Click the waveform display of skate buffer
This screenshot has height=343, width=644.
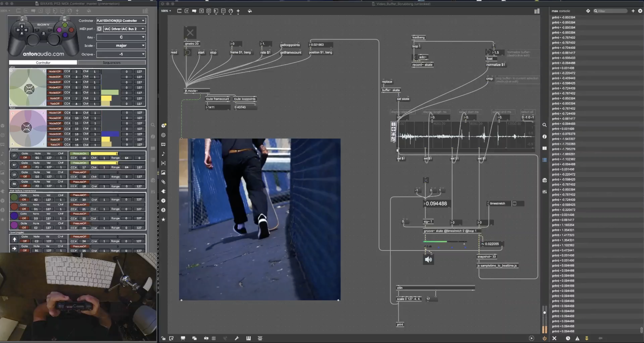pyautogui.click(x=466, y=136)
